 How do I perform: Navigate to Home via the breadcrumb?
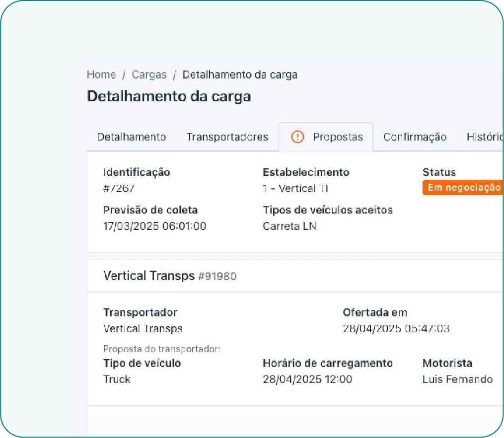(101, 74)
